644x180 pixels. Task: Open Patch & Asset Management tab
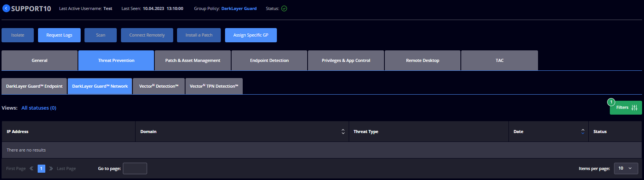(x=193, y=60)
